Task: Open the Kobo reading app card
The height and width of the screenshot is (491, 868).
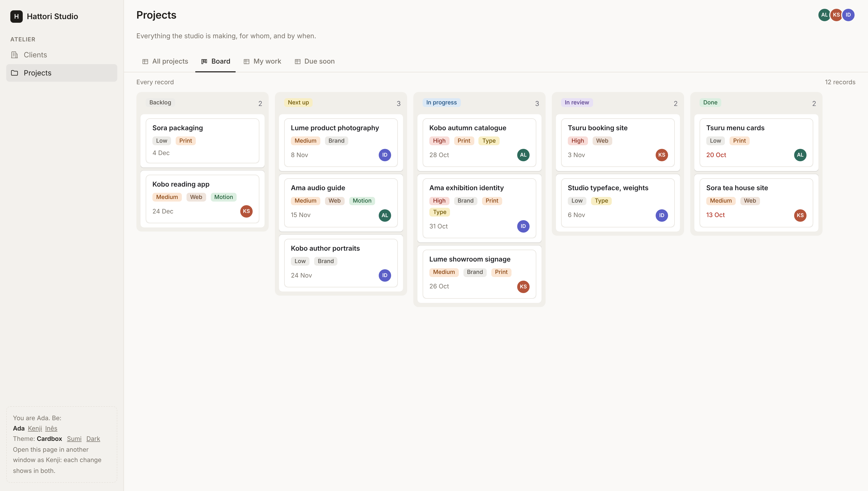Action: [202, 199]
